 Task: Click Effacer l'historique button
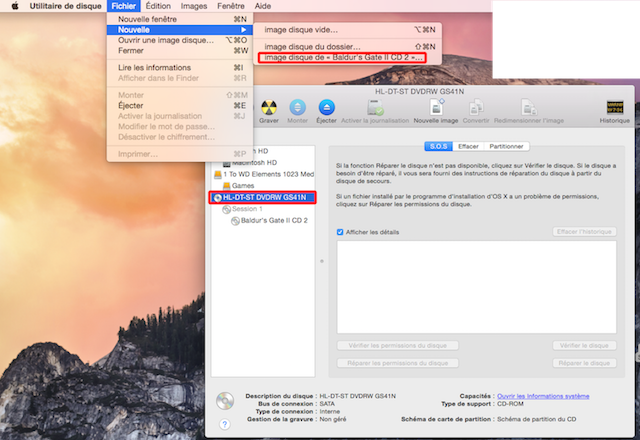pyautogui.click(x=584, y=232)
